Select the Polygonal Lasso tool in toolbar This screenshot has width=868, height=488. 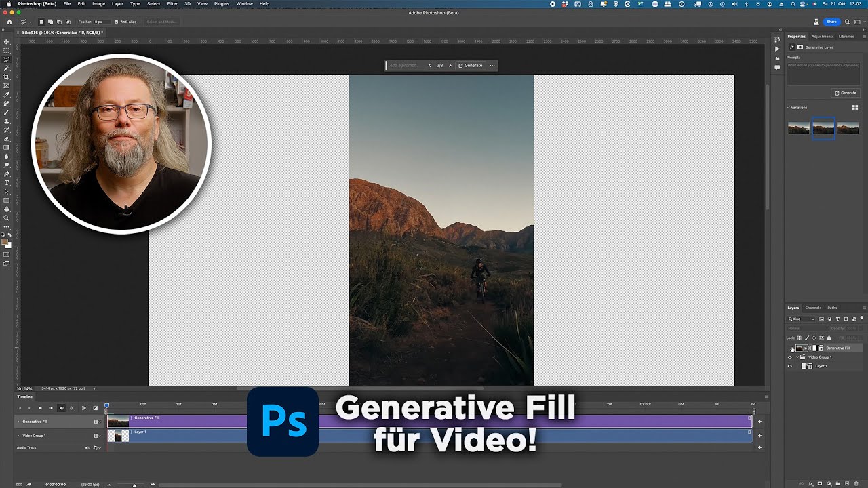click(x=7, y=60)
